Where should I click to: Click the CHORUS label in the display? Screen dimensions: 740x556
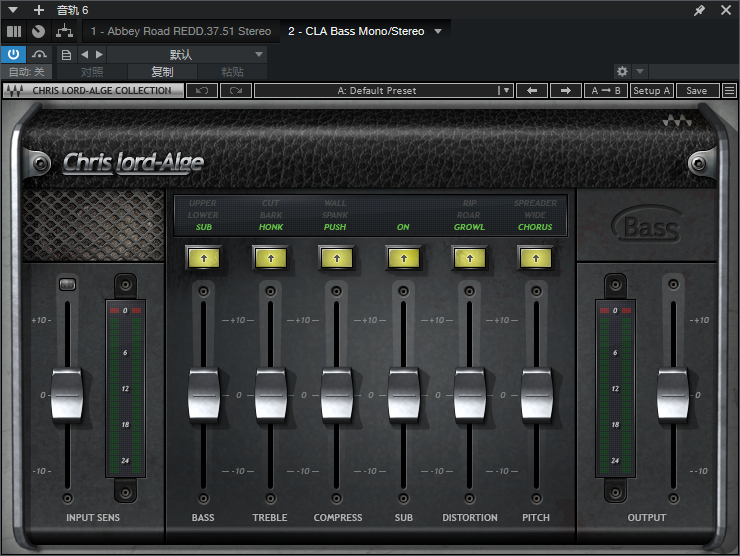[535, 227]
